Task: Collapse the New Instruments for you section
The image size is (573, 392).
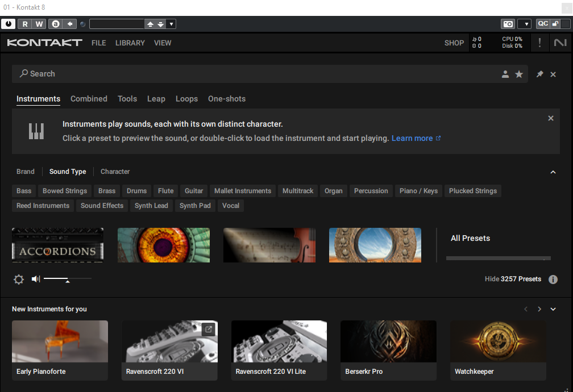Action: click(x=553, y=309)
